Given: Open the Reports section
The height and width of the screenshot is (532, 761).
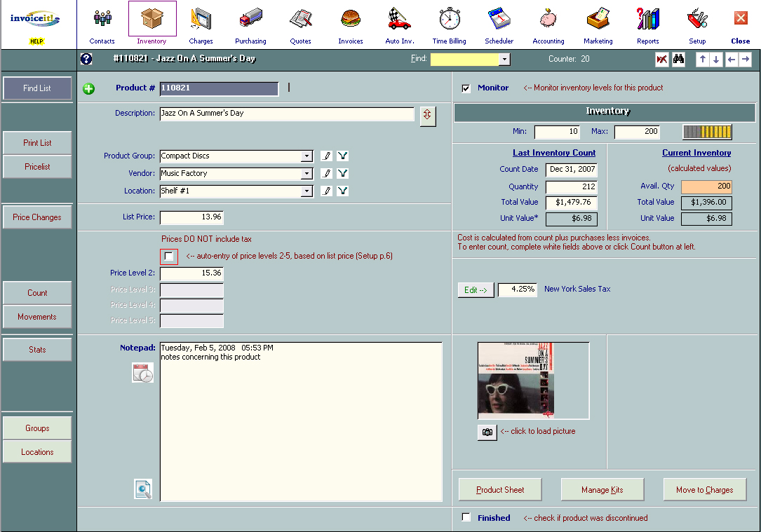Looking at the screenshot, I should pyautogui.click(x=647, y=23).
